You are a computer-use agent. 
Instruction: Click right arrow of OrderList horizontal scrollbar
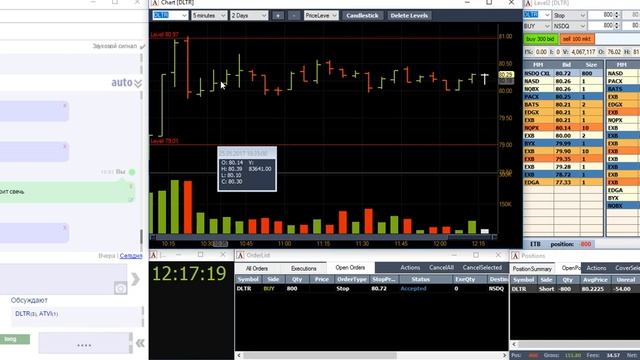click(x=504, y=356)
